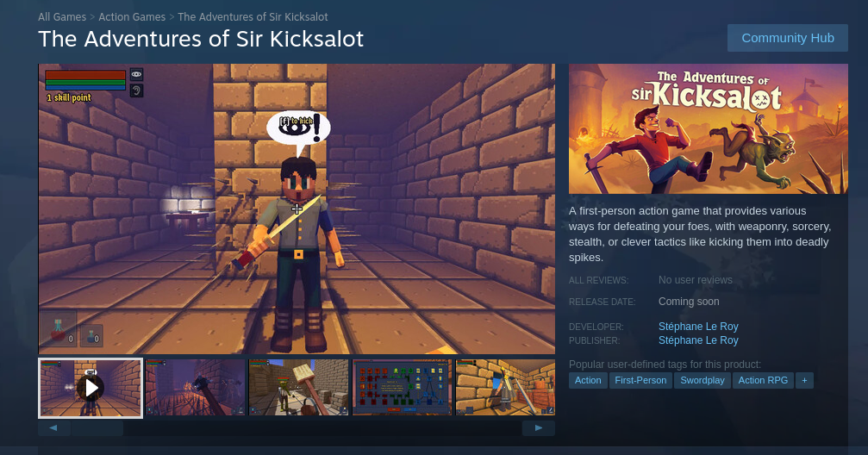Open Action Games breadcrumb link

pyautogui.click(x=132, y=17)
